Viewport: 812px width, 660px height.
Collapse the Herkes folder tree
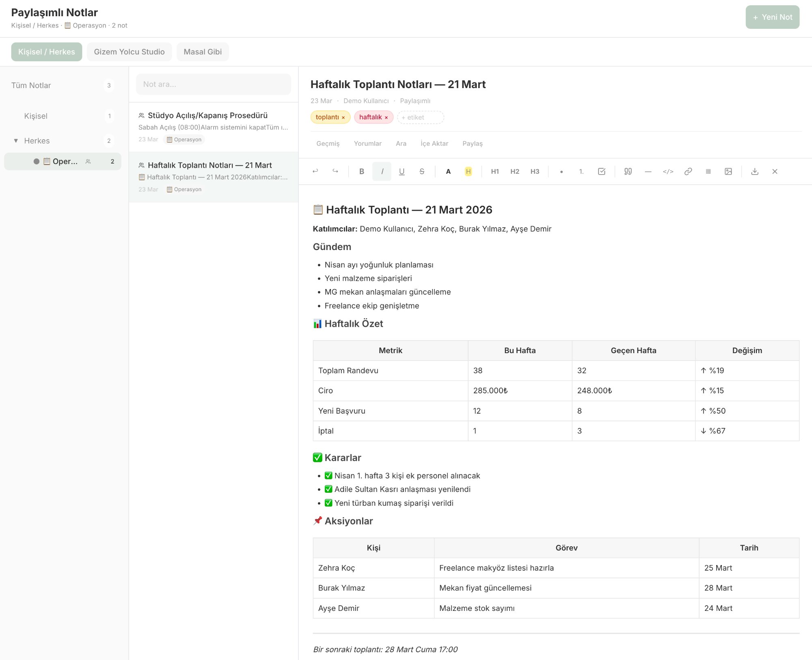pyautogui.click(x=16, y=141)
